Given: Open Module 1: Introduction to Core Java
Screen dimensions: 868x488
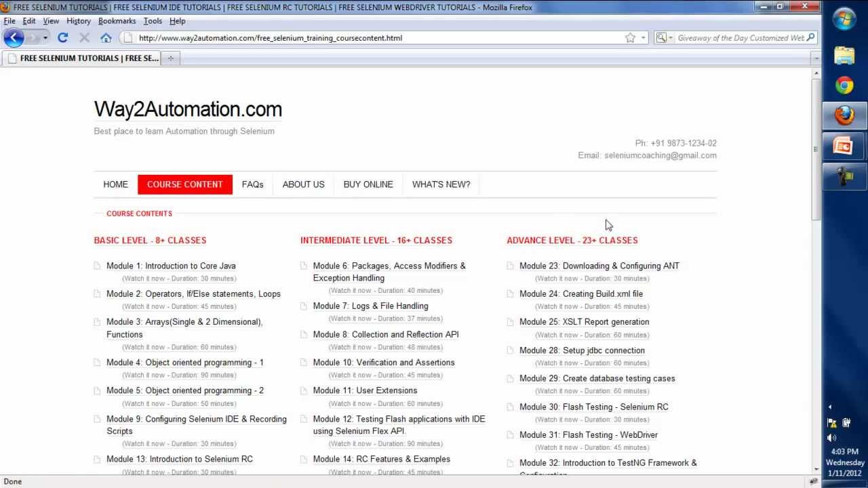Looking at the screenshot, I should (171, 266).
